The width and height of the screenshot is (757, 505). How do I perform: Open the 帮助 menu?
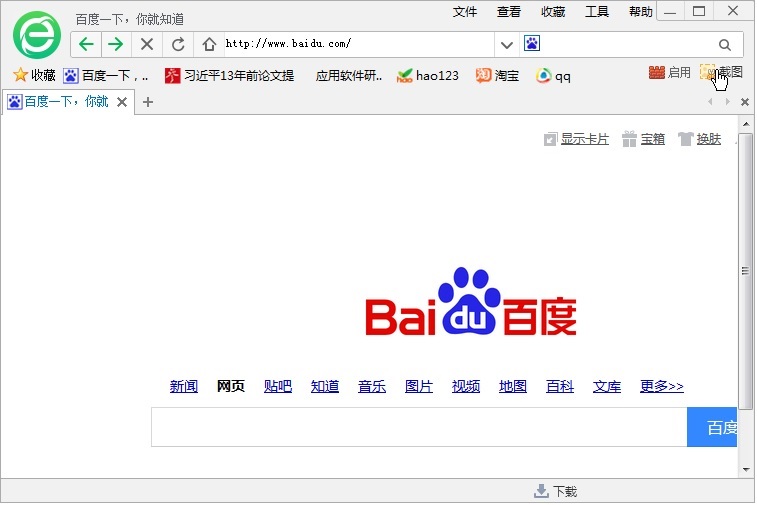(x=641, y=12)
